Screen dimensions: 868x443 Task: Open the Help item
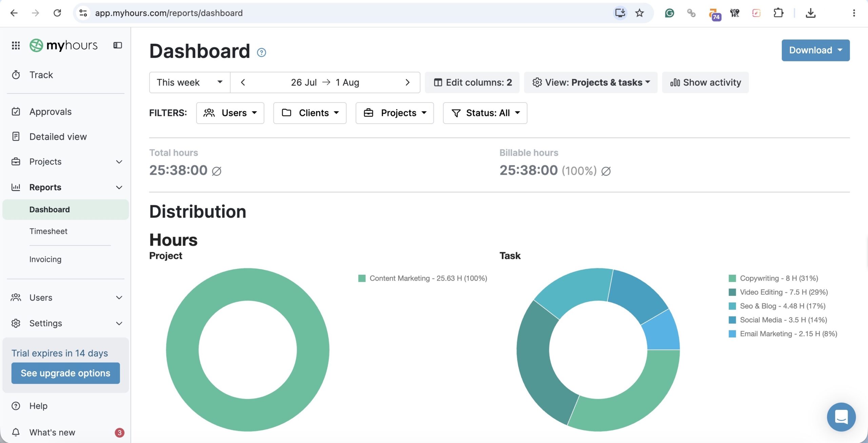coord(29,406)
